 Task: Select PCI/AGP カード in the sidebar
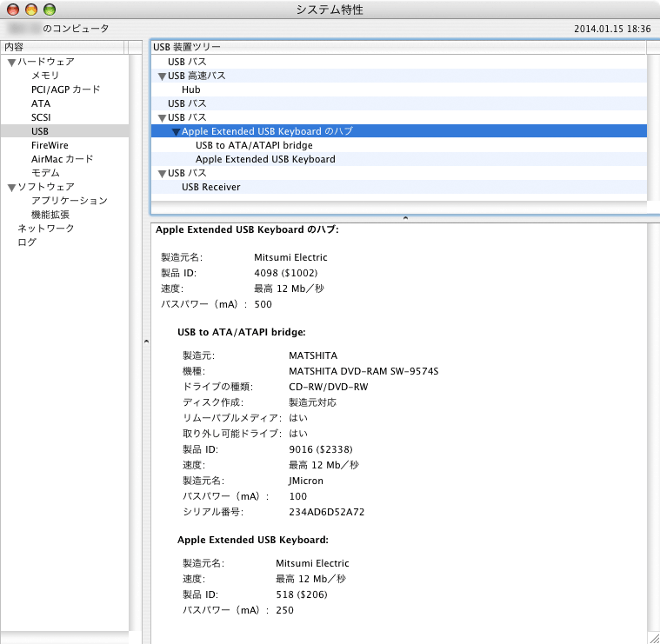click(66, 90)
